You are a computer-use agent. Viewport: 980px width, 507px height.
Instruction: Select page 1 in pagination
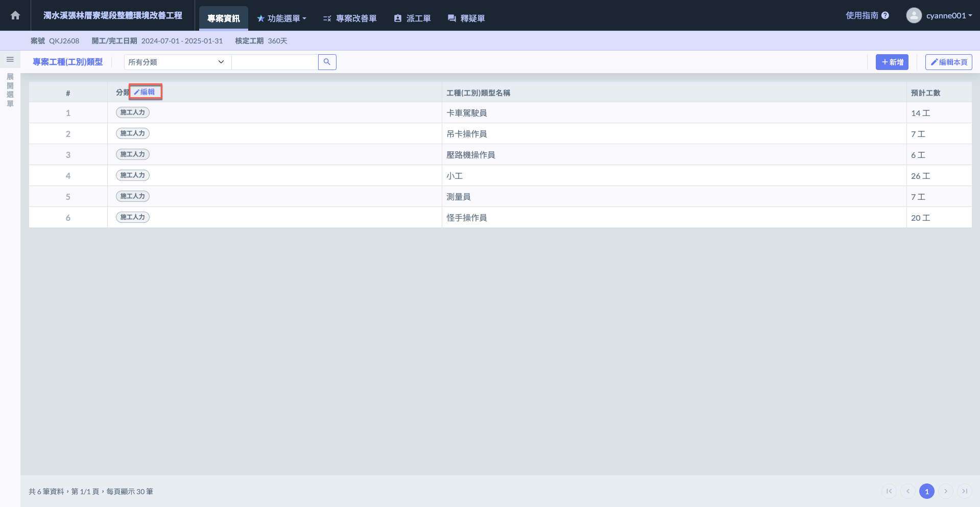pyautogui.click(x=926, y=491)
